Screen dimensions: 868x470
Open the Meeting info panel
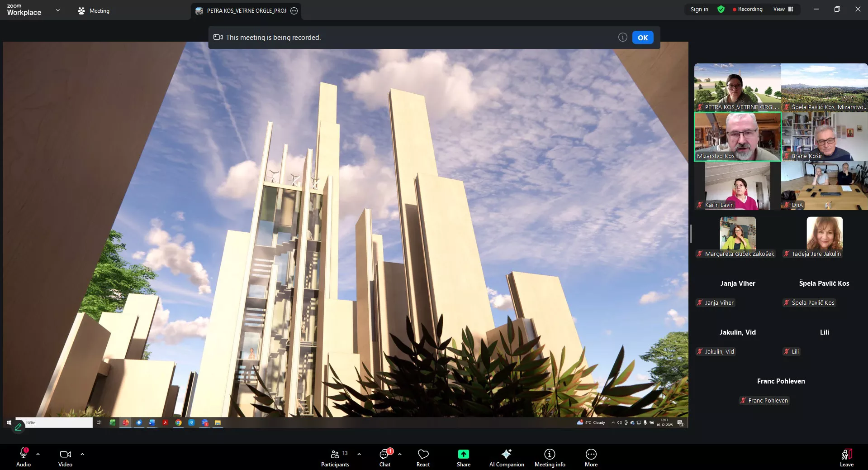550,457
